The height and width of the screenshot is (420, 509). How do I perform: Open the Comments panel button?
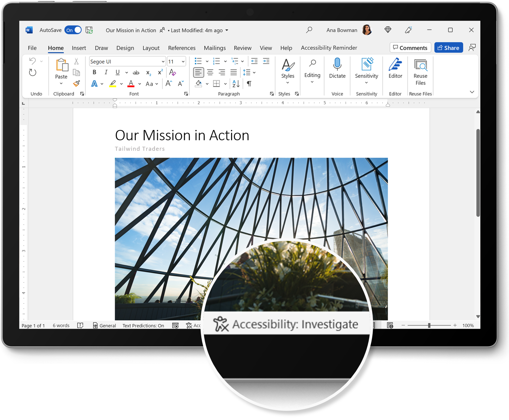pyautogui.click(x=409, y=47)
